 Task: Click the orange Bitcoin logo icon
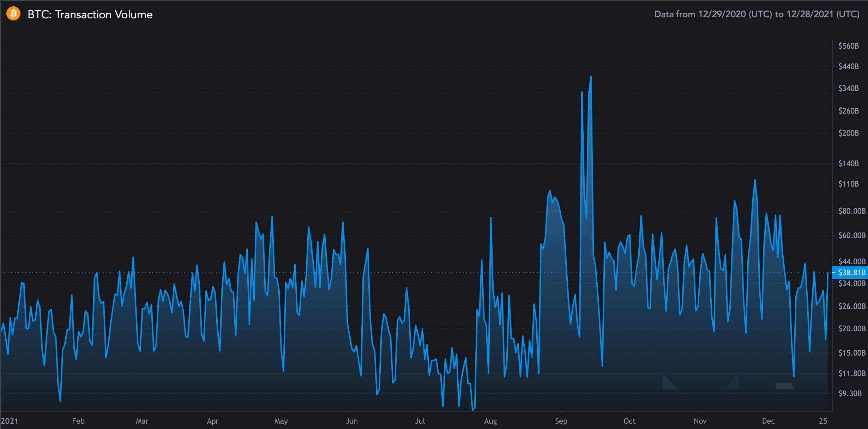(x=13, y=14)
